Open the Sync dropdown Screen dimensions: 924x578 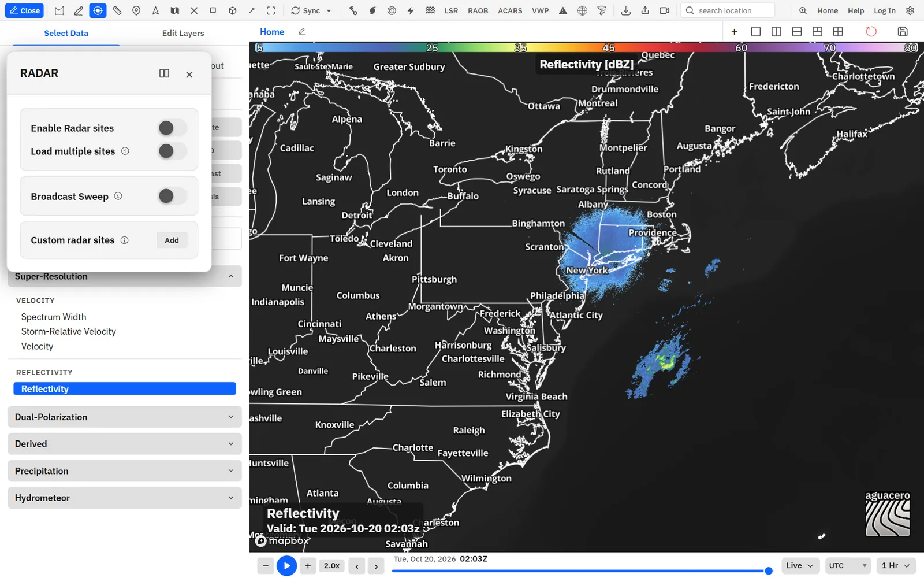[x=311, y=10]
